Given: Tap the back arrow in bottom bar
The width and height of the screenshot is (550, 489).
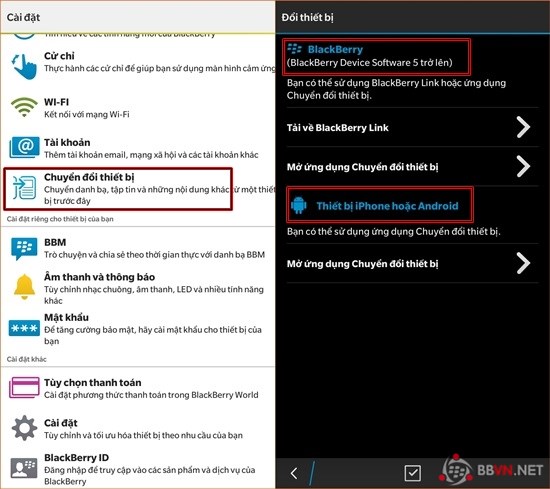Looking at the screenshot, I should coord(294,473).
